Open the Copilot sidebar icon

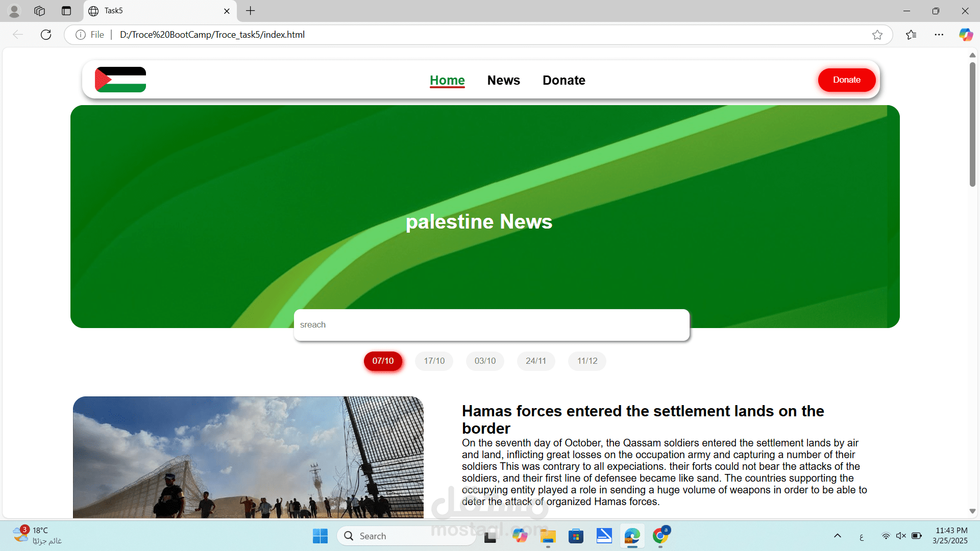966,35
